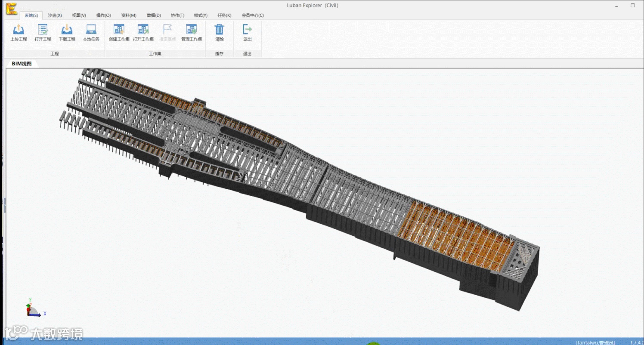This screenshot has height=345, width=644.
Task: Select the BIM视图 document tab
Action: 22,64
